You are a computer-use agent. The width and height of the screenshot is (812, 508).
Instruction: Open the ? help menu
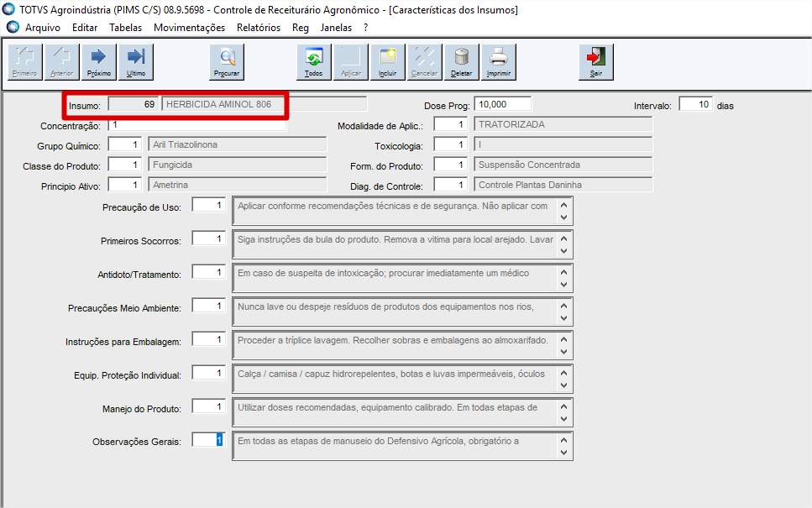(365, 28)
